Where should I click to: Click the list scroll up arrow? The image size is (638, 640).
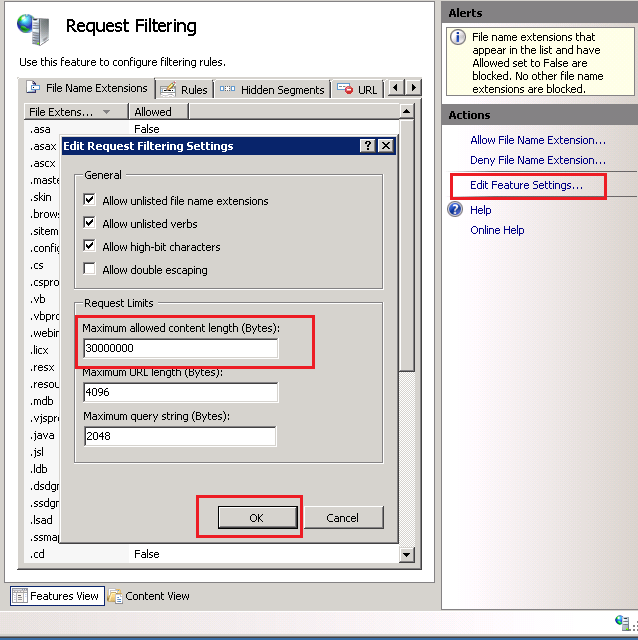(x=407, y=111)
